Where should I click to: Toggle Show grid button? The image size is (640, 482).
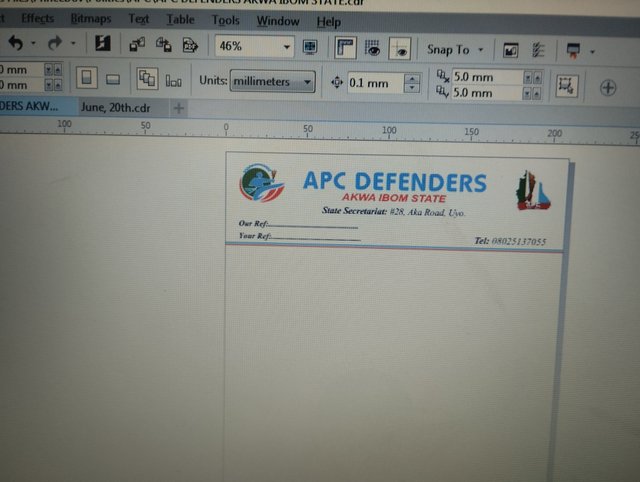tap(372, 48)
